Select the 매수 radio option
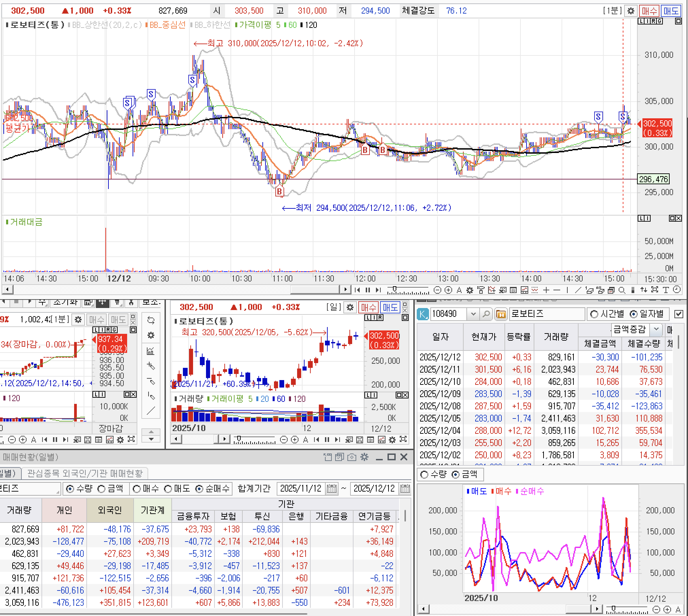 tap(137, 489)
